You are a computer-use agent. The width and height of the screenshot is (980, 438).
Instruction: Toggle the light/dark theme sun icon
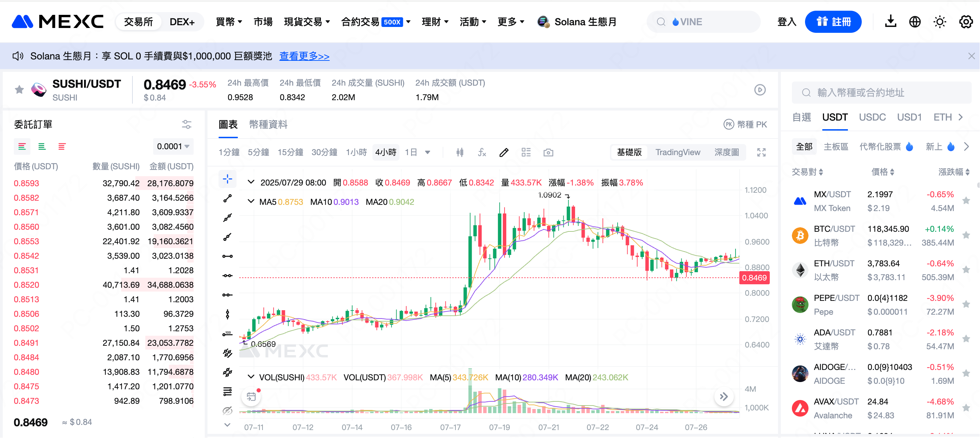coord(940,22)
